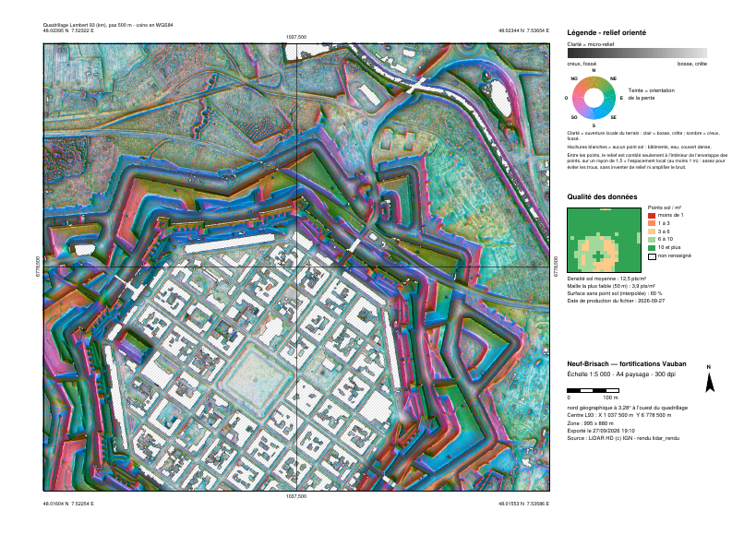
Task: Click the "Clarté = micro-relief" label
Action: click(x=591, y=44)
